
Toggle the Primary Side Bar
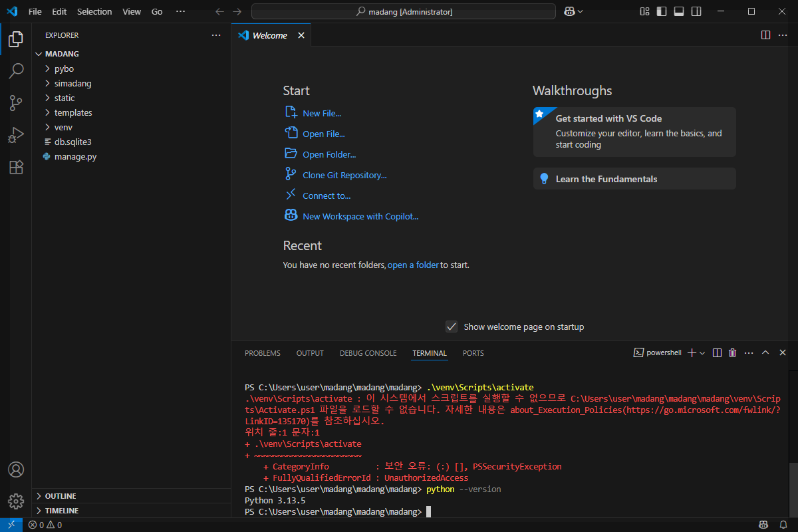pyautogui.click(x=662, y=11)
